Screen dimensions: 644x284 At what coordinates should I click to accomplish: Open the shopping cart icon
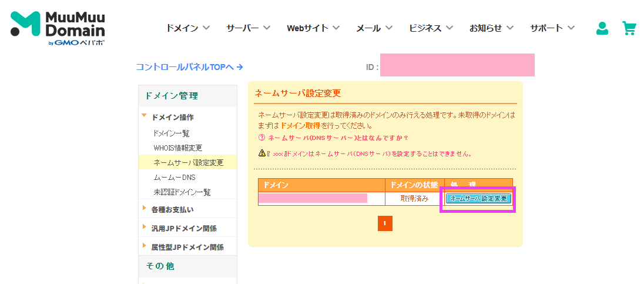click(629, 28)
